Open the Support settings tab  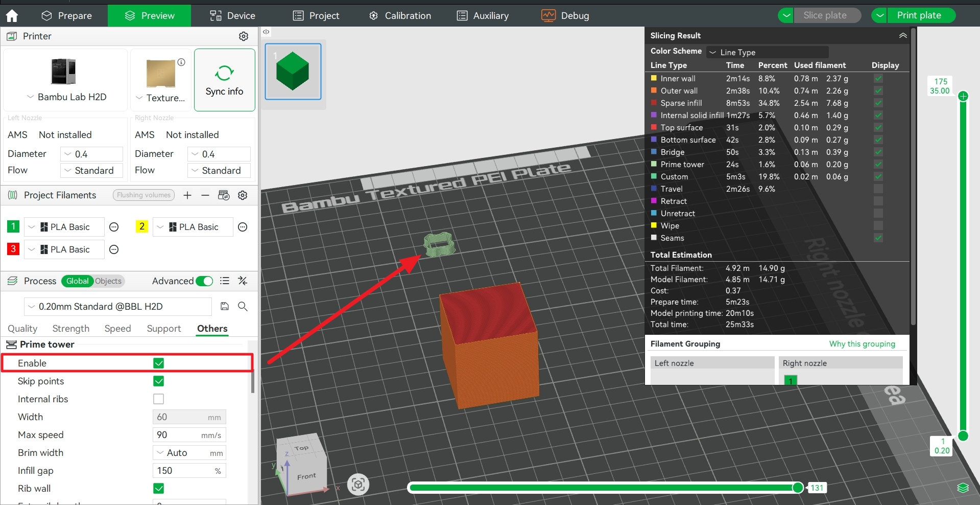click(x=163, y=329)
